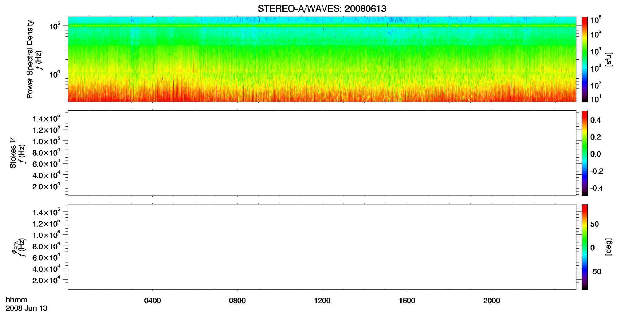The width and height of the screenshot is (644, 332).
Task: Click the 2008 Jun 13 date label
Action: pyautogui.click(x=26, y=308)
